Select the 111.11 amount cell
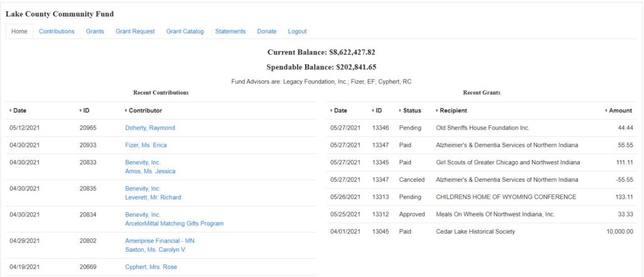This screenshot has height=277, width=644. (625, 162)
